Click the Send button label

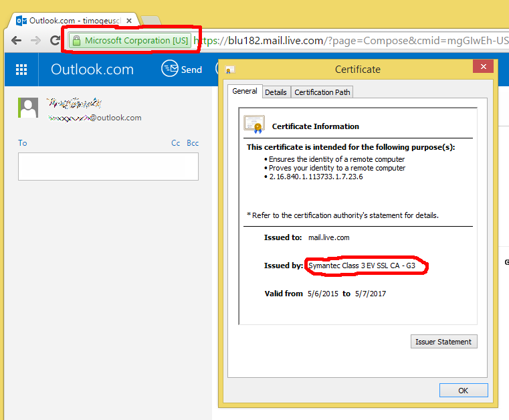[191, 70]
